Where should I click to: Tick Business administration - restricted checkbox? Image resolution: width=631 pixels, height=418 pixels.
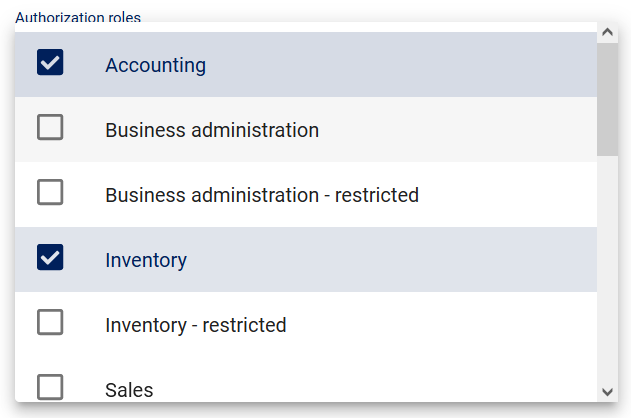50,192
